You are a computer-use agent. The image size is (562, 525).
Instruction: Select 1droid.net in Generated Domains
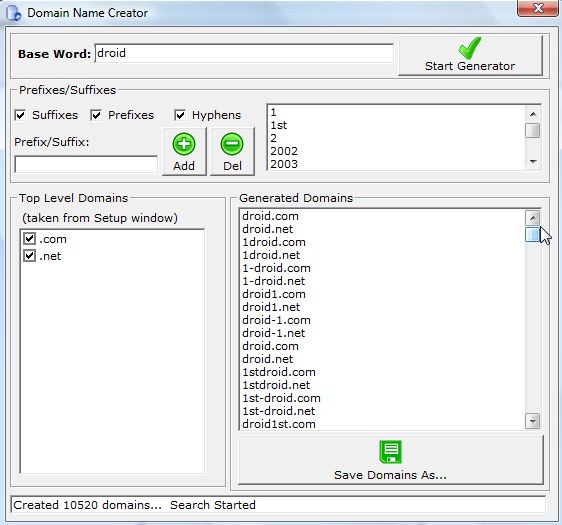point(382,255)
